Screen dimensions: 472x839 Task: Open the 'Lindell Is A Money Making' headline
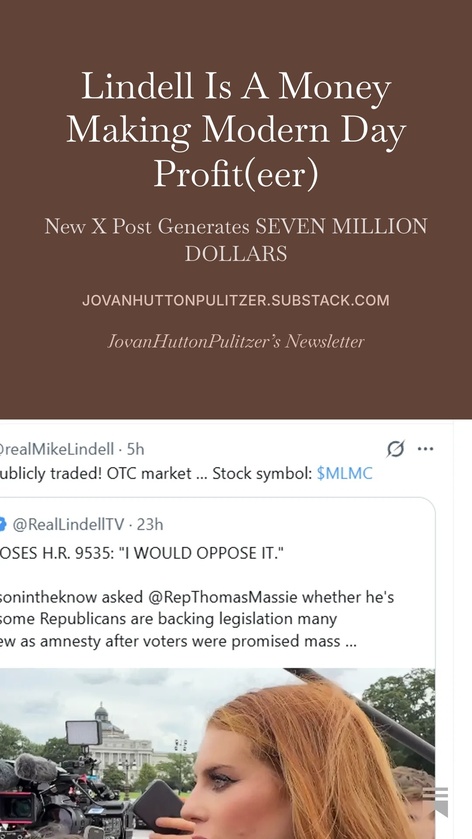236,130
